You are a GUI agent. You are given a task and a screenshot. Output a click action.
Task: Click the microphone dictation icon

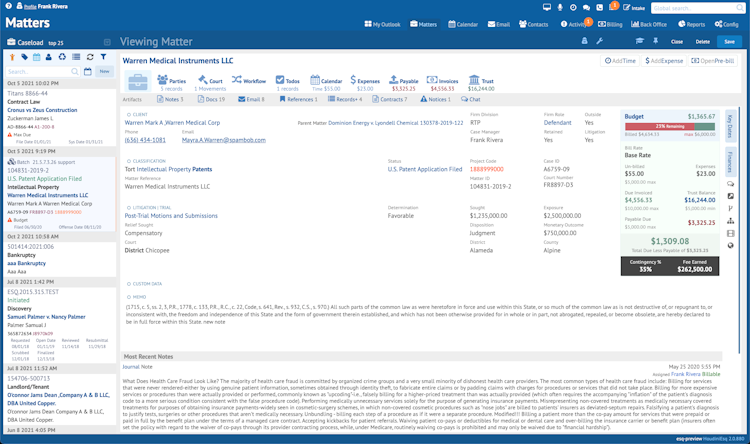(x=560, y=7)
